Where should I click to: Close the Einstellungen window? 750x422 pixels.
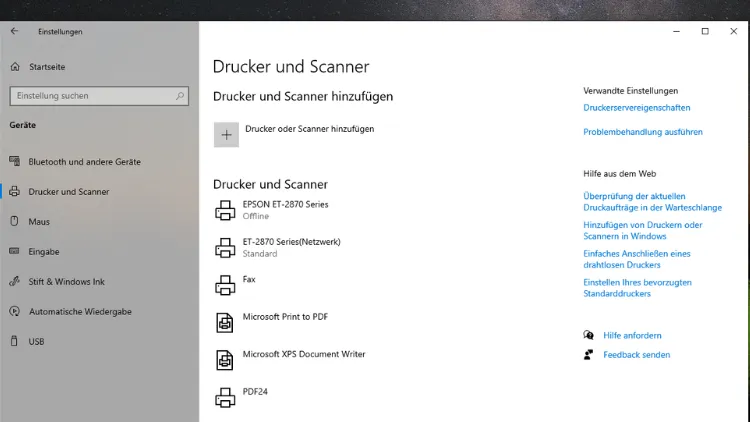tap(734, 31)
